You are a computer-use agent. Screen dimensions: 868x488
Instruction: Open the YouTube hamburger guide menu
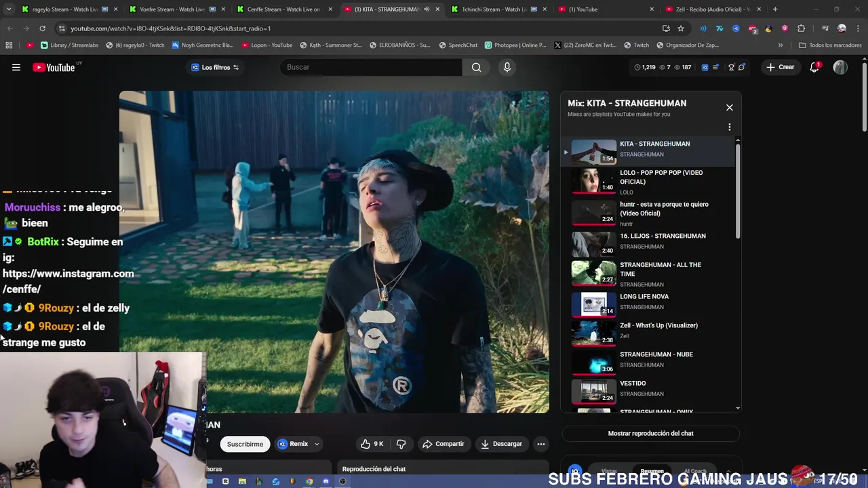pyautogui.click(x=16, y=67)
